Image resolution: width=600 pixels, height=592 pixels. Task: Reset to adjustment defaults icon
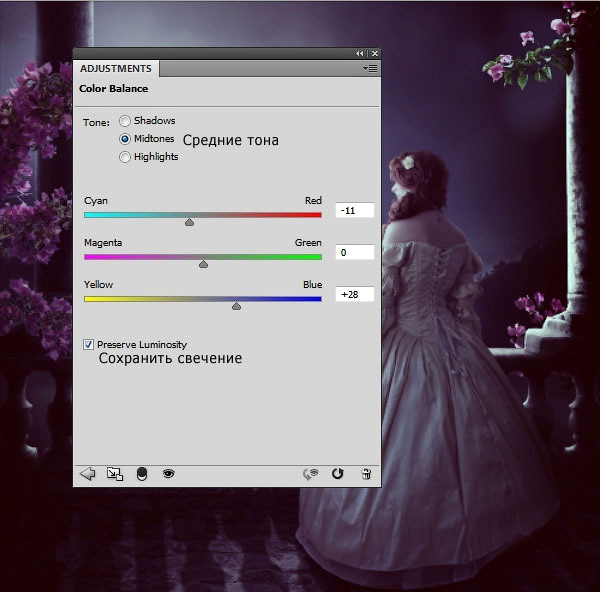(338, 474)
